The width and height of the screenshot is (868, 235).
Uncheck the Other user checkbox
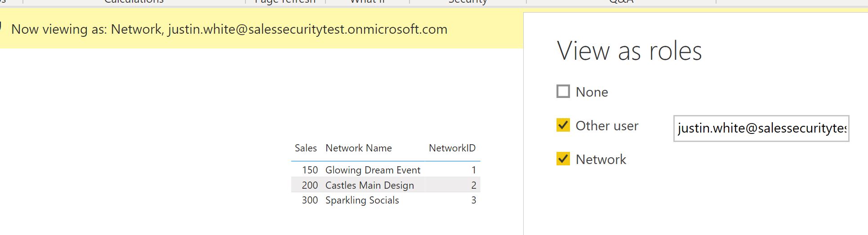(x=563, y=125)
